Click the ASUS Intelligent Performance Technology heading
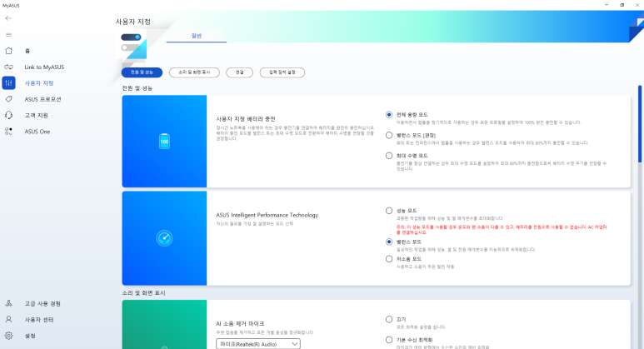644x349 pixels. pyautogui.click(x=267, y=215)
